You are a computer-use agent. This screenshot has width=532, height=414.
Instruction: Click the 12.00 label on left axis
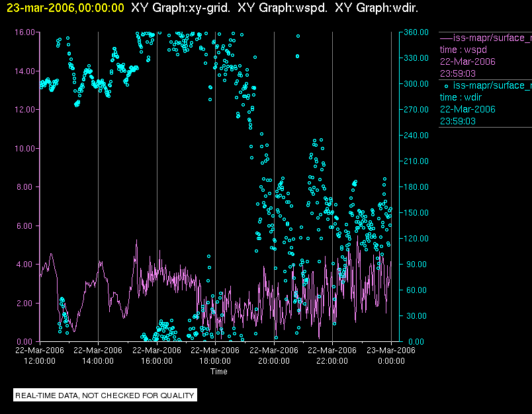[24, 110]
